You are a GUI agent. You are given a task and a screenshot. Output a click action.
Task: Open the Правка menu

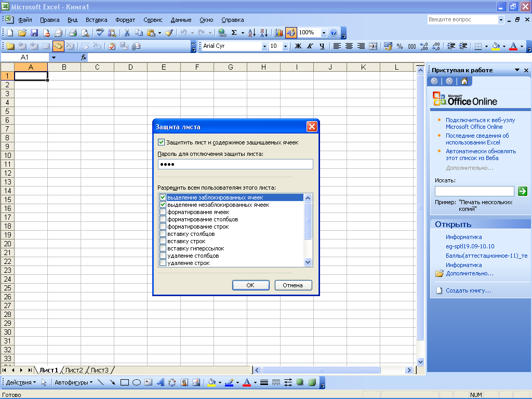coord(49,20)
